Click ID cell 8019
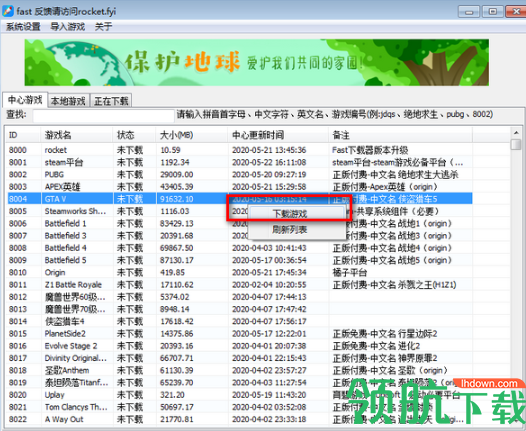526x431 pixels. (18, 383)
